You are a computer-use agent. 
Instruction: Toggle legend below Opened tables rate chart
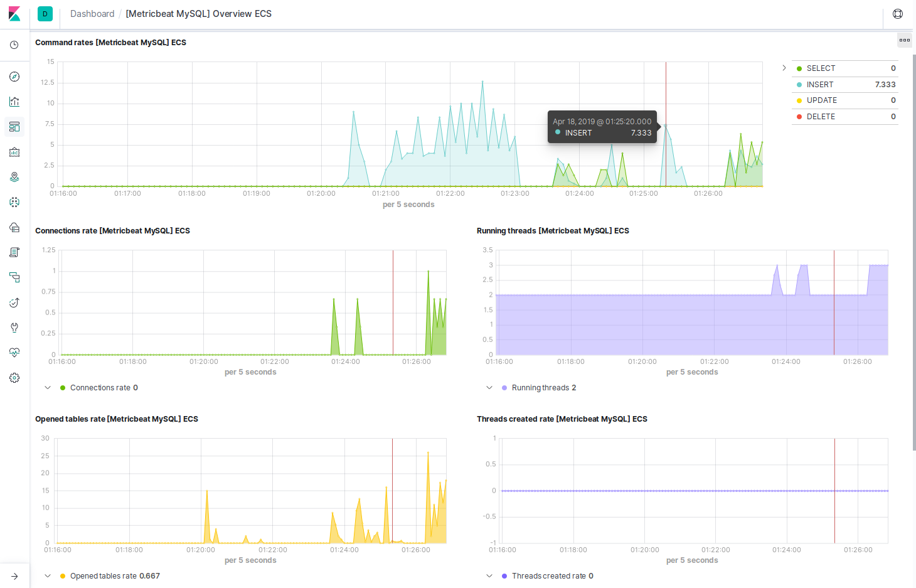point(48,576)
